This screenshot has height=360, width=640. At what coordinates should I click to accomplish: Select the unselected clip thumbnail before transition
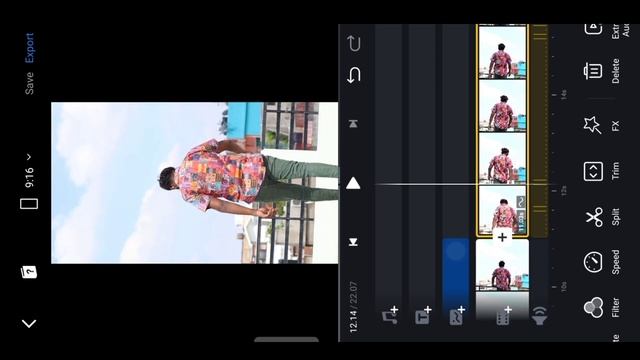(x=502, y=265)
